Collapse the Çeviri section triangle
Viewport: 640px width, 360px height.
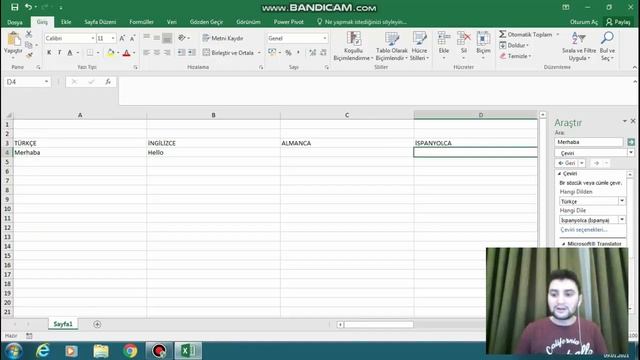(560, 173)
